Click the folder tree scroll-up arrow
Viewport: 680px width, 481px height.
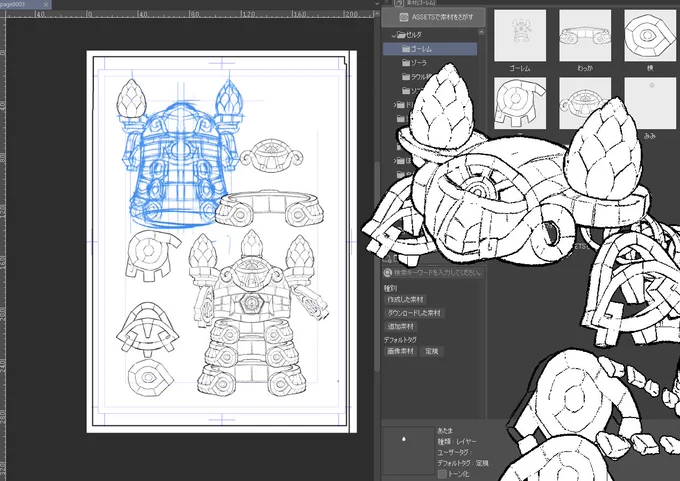point(481,32)
